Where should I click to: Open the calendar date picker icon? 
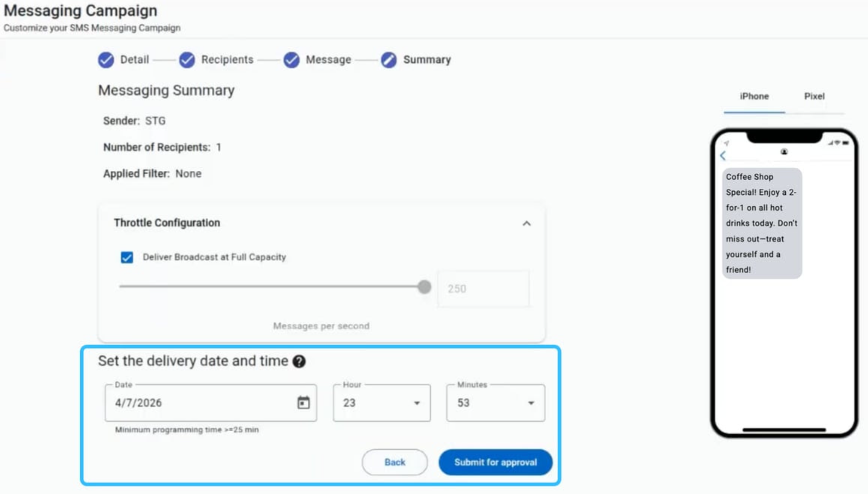[303, 403]
